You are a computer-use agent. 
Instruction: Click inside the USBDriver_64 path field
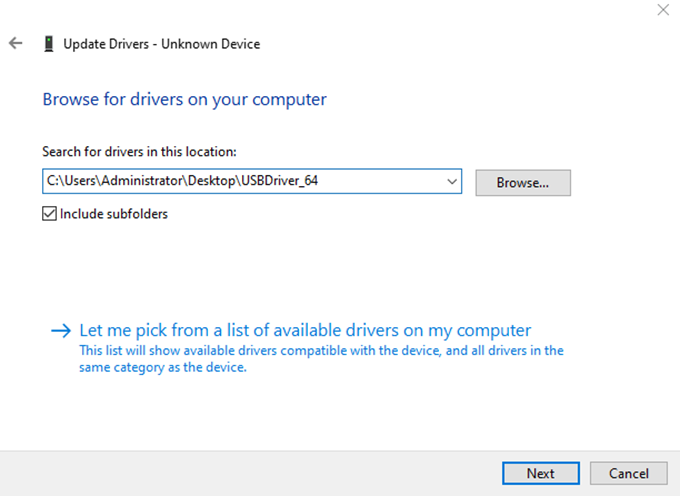coord(240,181)
